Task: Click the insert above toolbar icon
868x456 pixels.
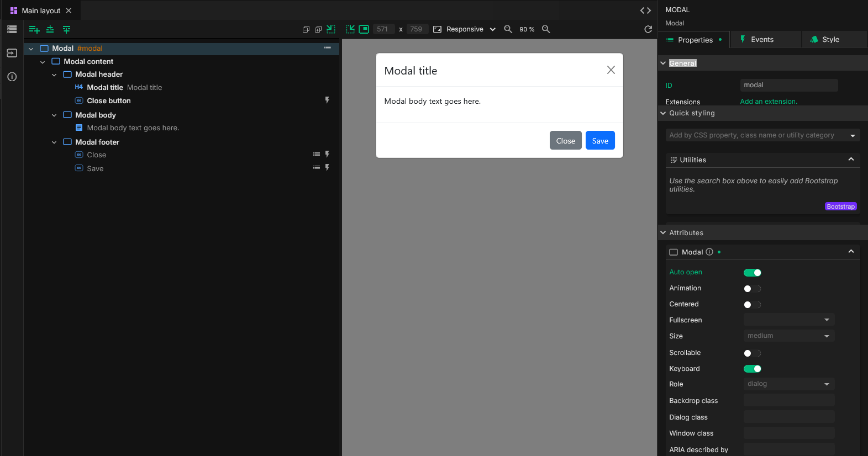Action: [50, 29]
